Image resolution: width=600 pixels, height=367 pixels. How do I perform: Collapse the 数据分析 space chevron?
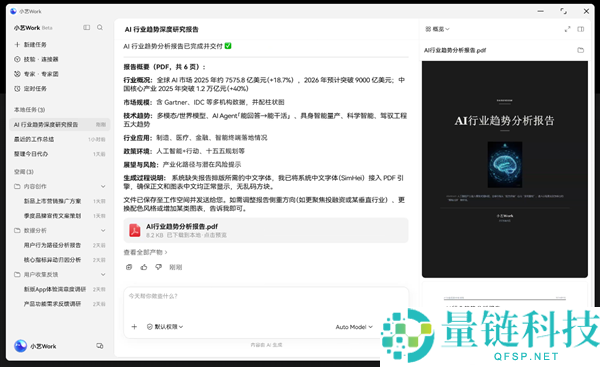pyautogui.click(x=103, y=230)
